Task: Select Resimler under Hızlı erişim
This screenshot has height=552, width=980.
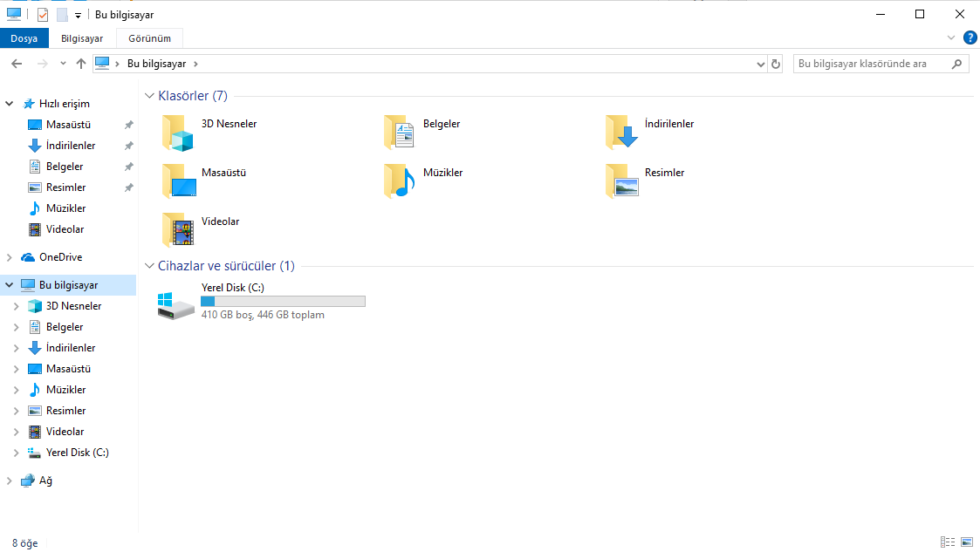Action: pos(65,187)
